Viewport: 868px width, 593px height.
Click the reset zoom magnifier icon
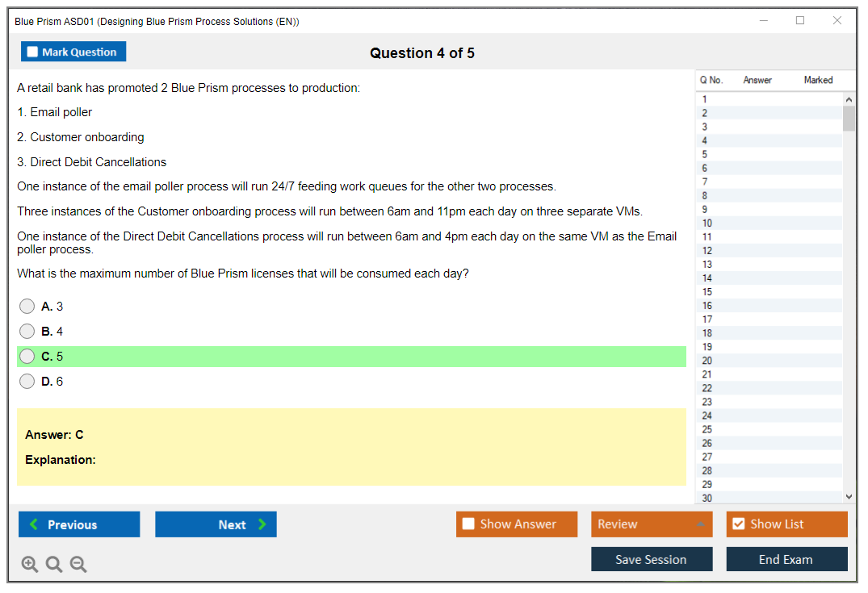(54, 565)
